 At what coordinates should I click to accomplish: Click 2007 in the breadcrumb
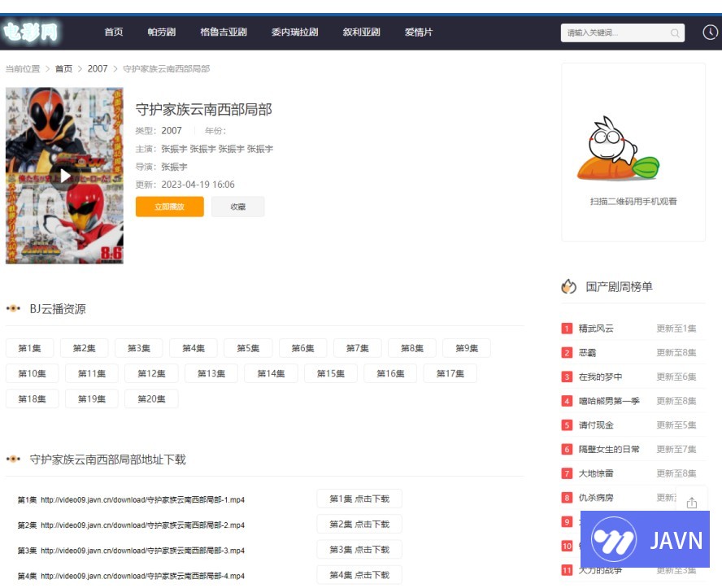[x=98, y=69]
